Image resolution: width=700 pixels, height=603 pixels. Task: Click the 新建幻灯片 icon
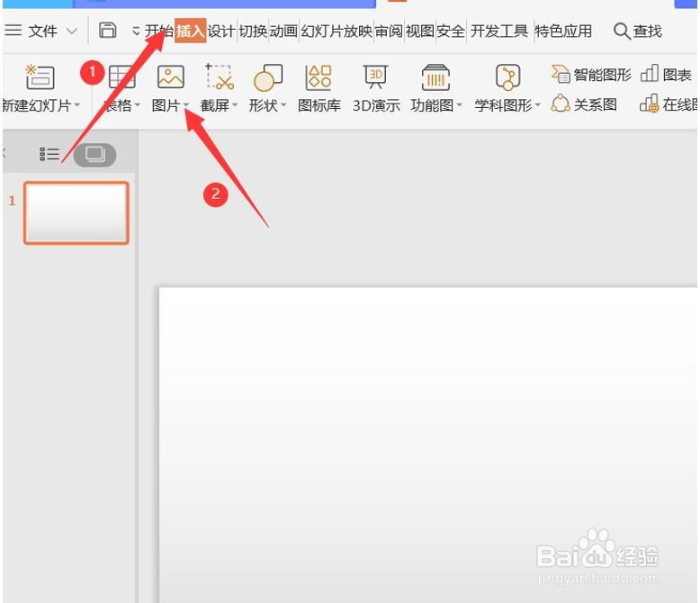pyautogui.click(x=40, y=76)
